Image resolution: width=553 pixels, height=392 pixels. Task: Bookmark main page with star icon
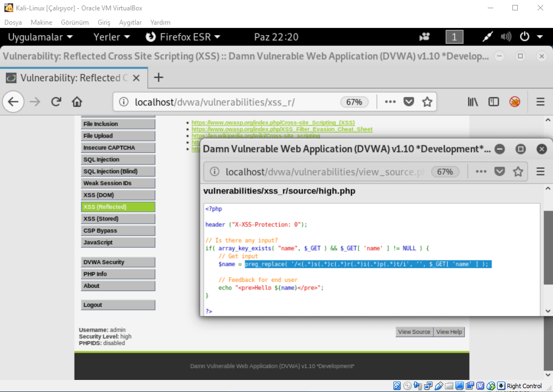click(427, 102)
